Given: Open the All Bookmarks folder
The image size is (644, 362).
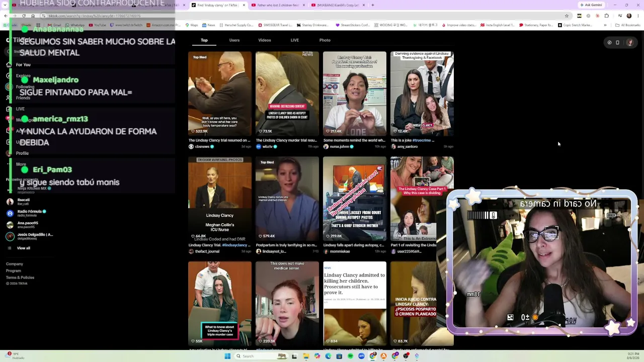Looking at the screenshot, I should (x=627, y=25).
